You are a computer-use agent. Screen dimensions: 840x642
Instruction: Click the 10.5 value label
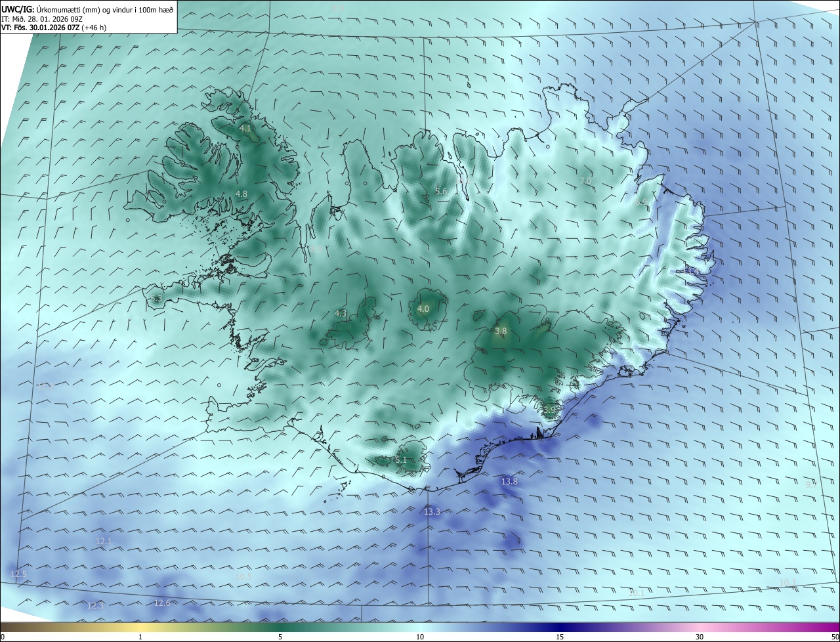coord(243,577)
